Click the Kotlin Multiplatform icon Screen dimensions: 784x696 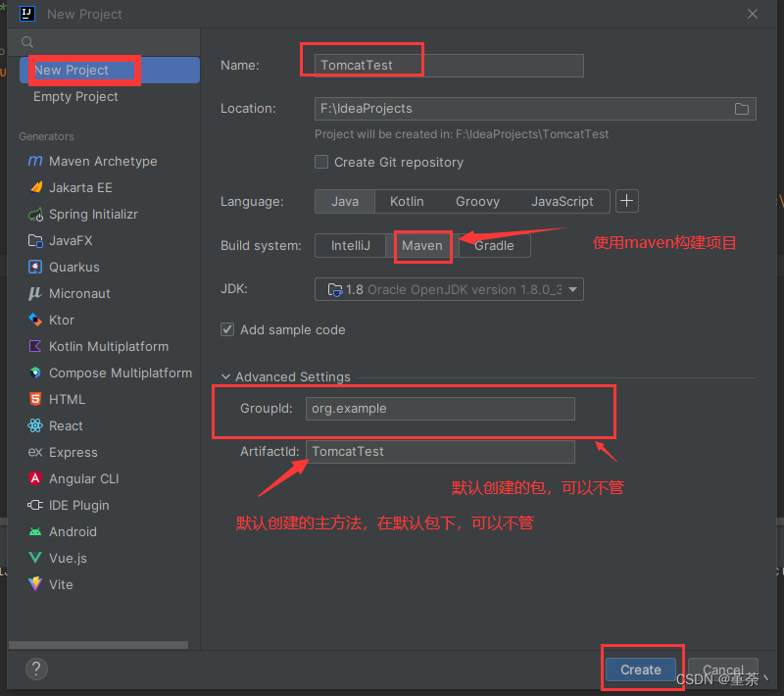(35, 346)
